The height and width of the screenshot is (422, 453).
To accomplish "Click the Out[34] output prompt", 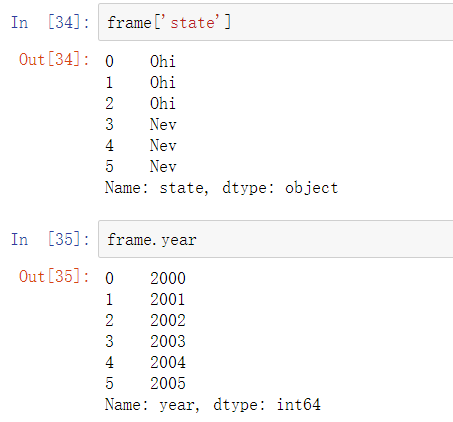I will (54, 60).
